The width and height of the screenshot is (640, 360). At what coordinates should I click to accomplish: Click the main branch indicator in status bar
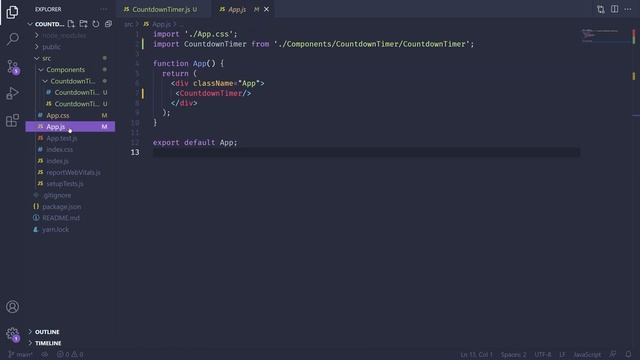20,354
